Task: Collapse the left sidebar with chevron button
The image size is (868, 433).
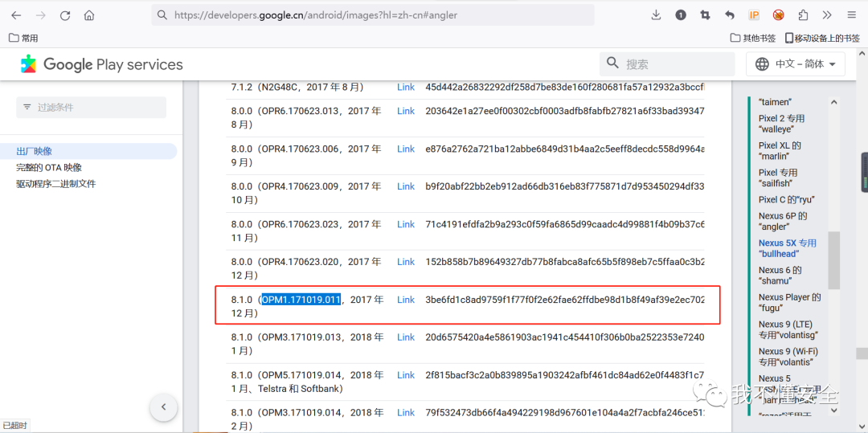Action: [164, 407]
